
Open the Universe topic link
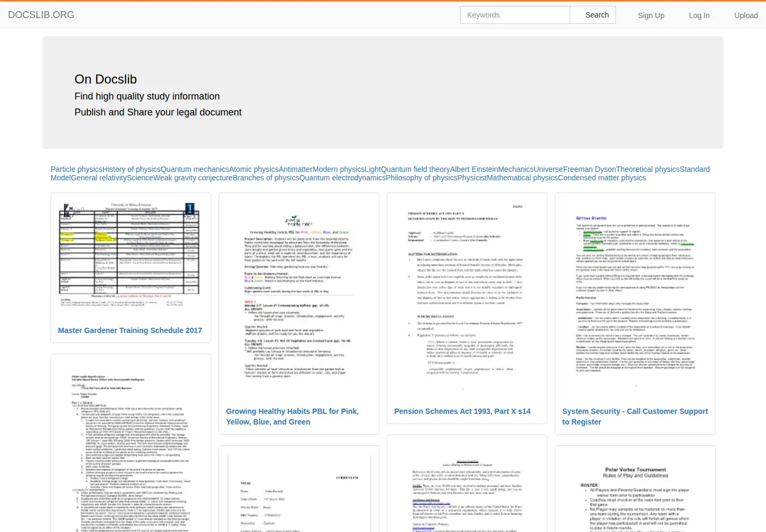coord(548,169)
